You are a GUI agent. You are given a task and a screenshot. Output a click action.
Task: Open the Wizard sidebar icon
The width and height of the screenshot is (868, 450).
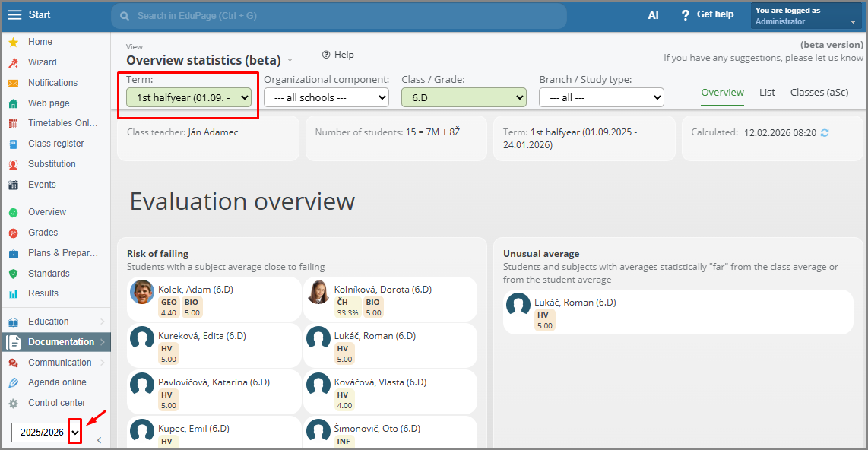click(13, 62)
